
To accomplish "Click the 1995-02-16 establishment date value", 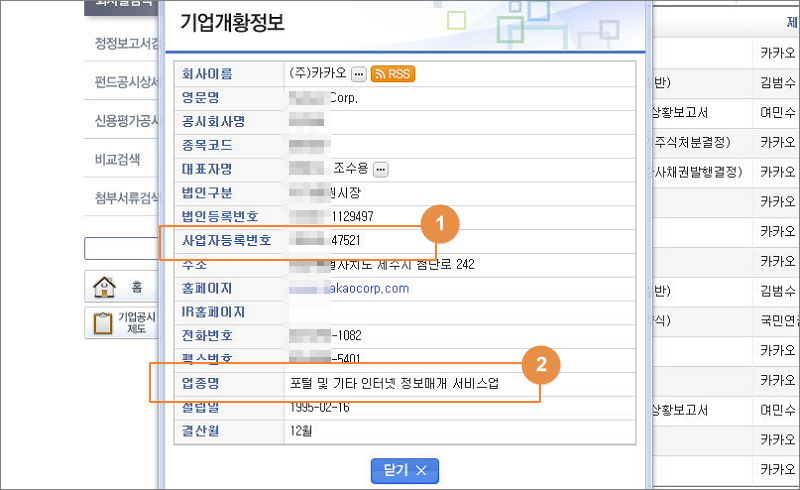I will (x=320, y=407).
